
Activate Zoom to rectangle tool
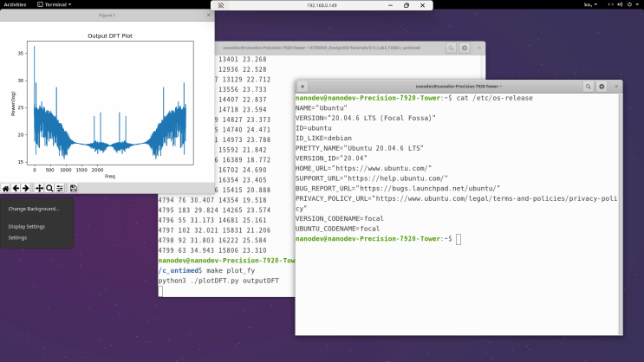49,189
